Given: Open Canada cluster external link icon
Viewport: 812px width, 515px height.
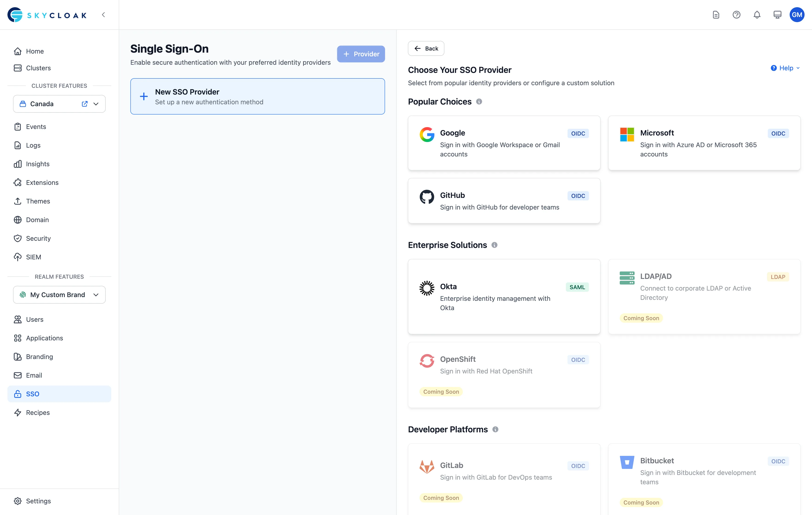Looking at the screenshot, I should click(85, 104).
